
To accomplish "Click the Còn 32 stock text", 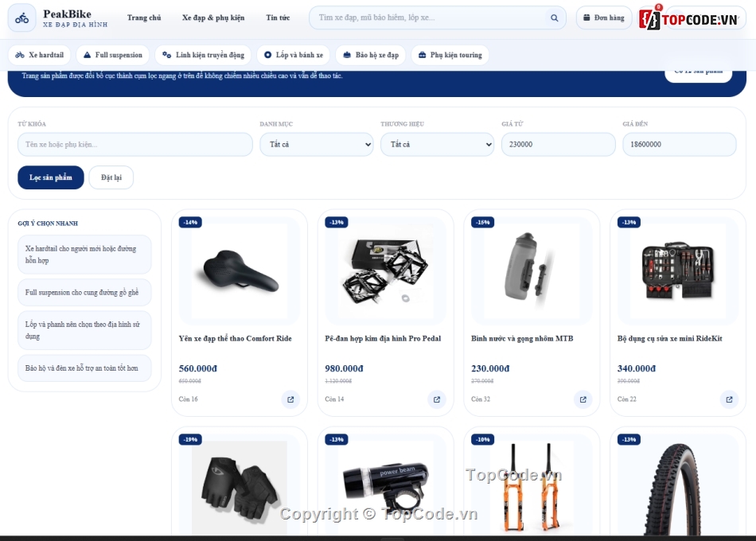I will point(481,399).
